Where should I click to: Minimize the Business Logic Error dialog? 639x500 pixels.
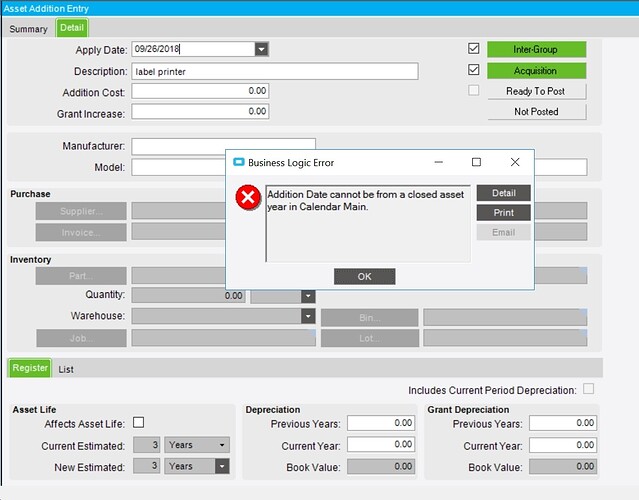[x=439, y=162]
